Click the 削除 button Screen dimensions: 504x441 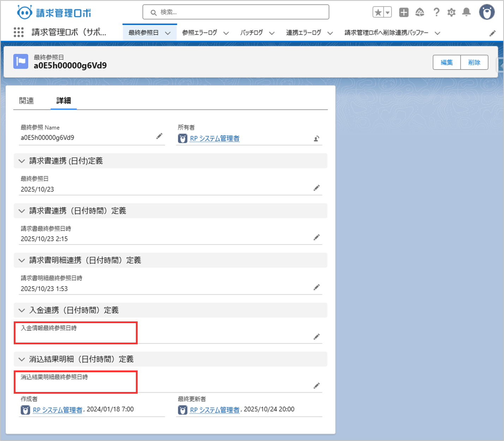pyautogui.click(x=474, y=62)
